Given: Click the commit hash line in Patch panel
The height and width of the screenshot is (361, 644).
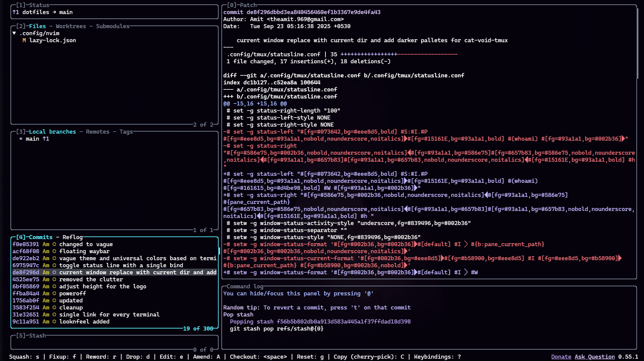Looking at the screenshot, I should pyautogui.click(x=302, y=12).
